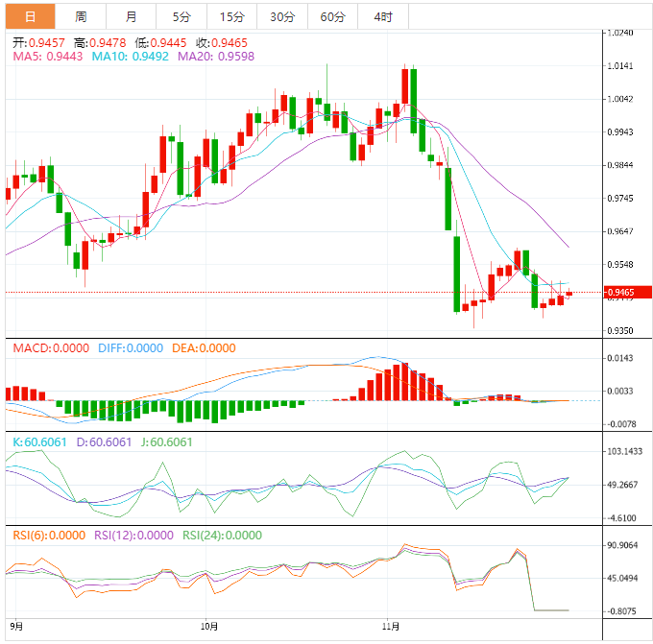Click the 9月 date axis label

(15, 626)
